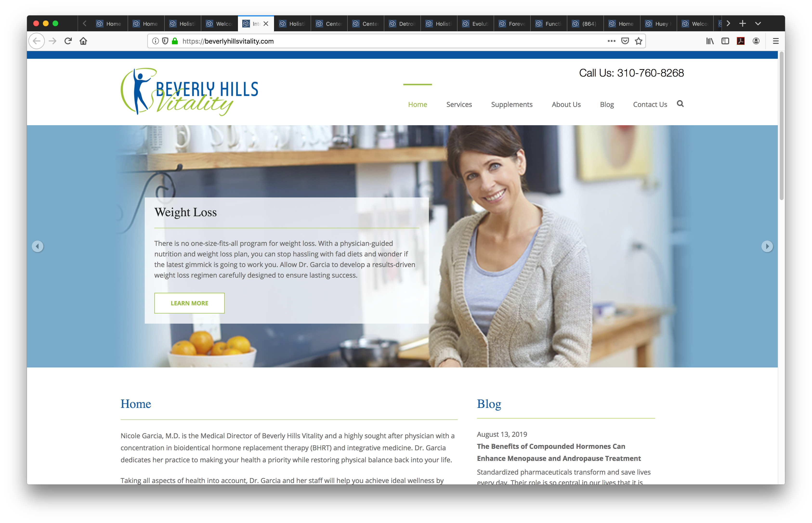Click the browser back arrow button

(37, 41)
